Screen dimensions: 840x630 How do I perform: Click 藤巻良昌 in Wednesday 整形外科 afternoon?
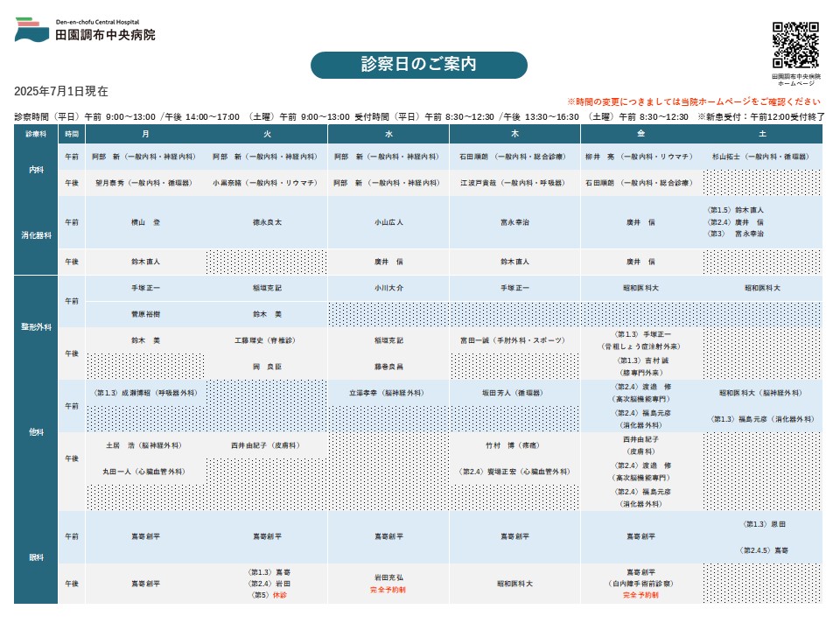point(388,367)
